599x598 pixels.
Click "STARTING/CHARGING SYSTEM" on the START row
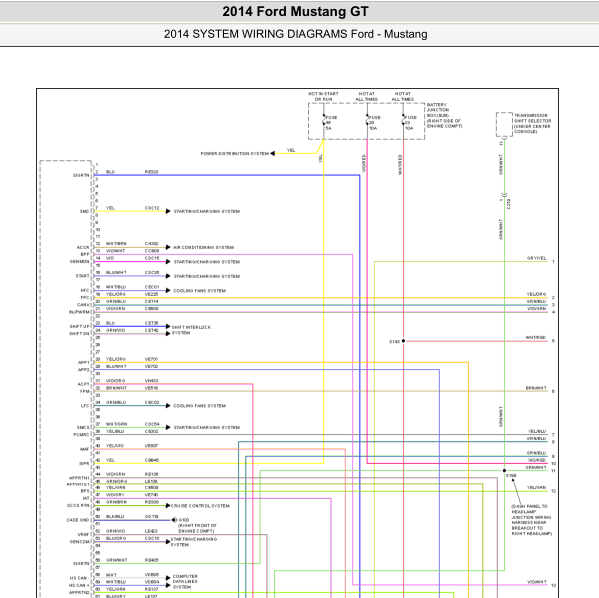(x=207, y=276)
